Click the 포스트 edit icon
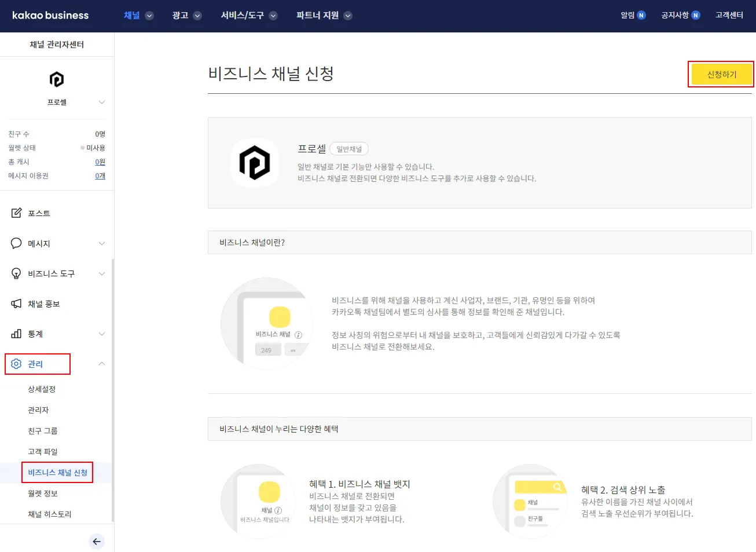This screenshot has width=756, height=552. click(x=16, y=213)
